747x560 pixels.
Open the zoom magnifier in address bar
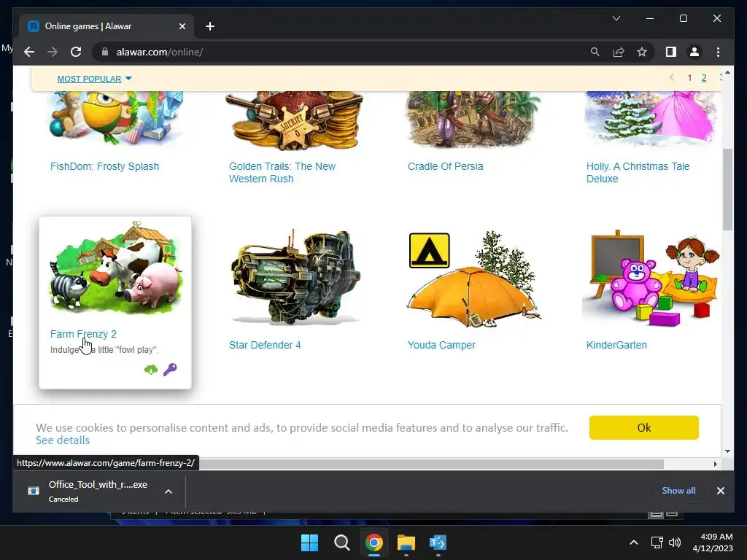point(595,52)
